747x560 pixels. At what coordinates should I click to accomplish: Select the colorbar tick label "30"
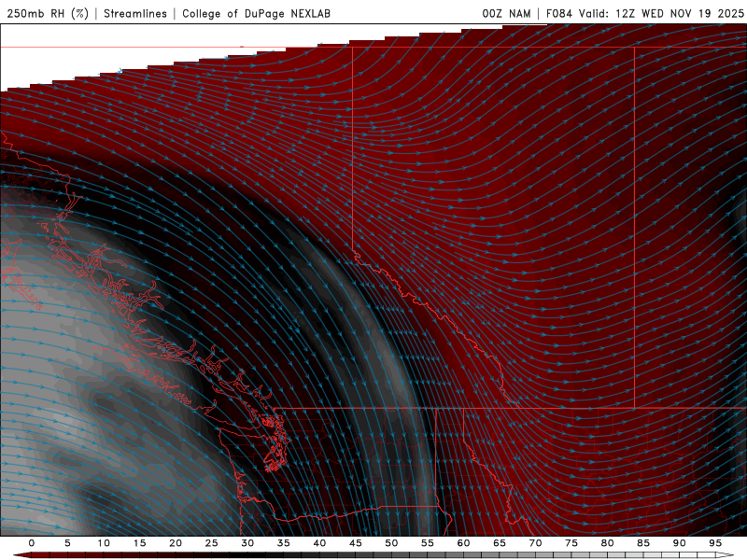(247, 543)
